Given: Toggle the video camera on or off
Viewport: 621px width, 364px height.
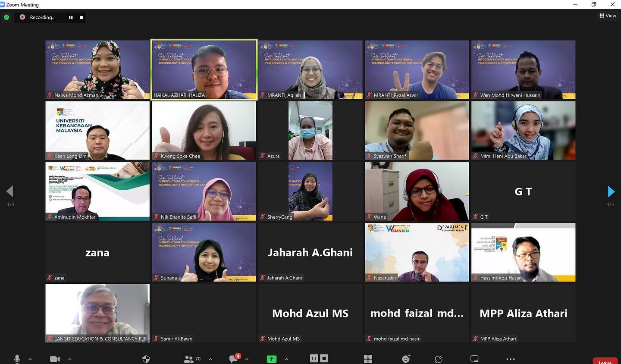Looking at the screenshot, I should tap(55, 359).
